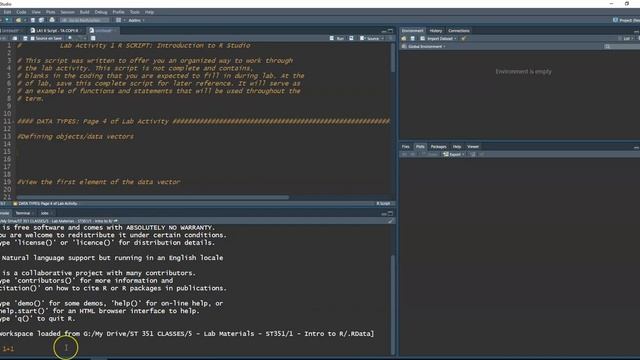Click the Zoom plot button
The width and height of the screenshot is (640, 360).
point(431,154)
